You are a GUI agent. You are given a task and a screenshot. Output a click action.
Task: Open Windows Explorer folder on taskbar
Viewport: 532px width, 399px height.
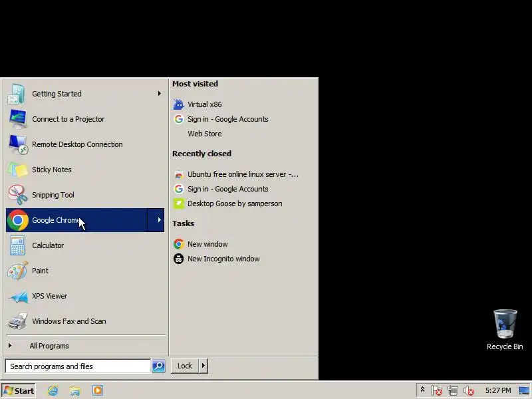(75, 390)
